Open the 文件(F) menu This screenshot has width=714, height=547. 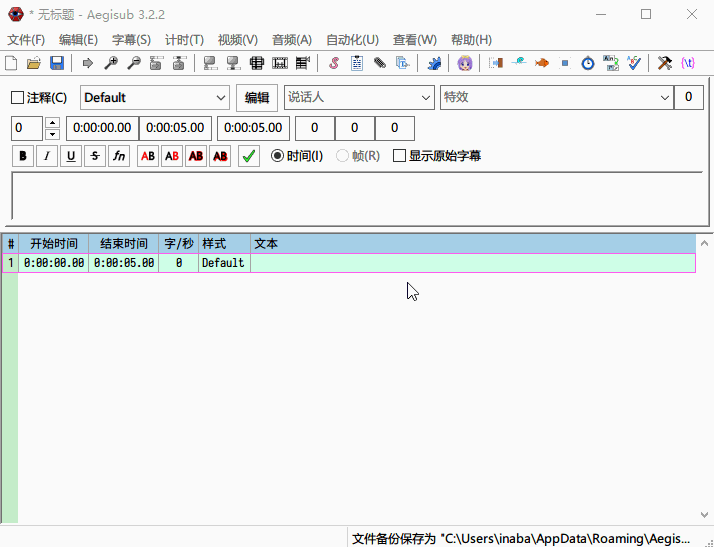[26, 40]
